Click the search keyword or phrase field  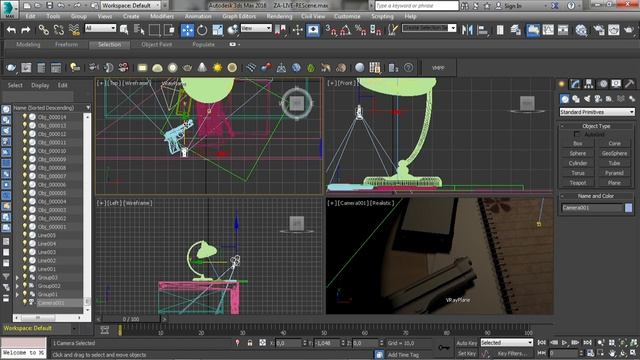[x=416, y=5]
